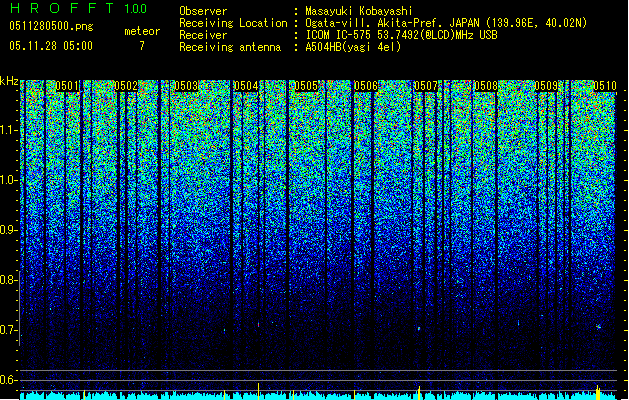This screenshot has width=629, height=400.
Task: Click the meteor echo dot below 0507 label
Action: tap(419, 329)
